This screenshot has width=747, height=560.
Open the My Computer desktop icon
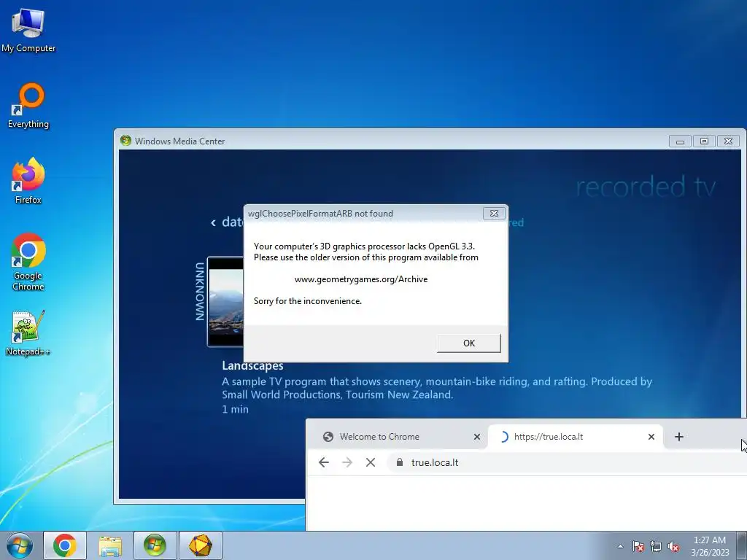pos(28,31)
